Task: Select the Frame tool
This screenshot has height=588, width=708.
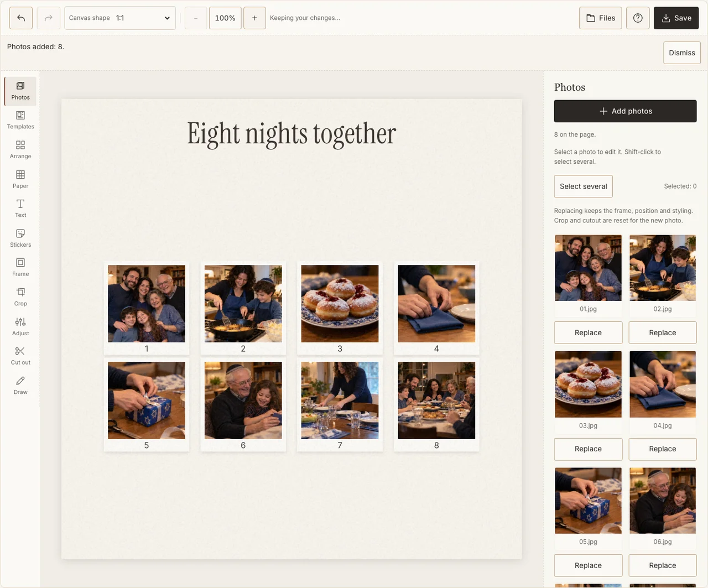Action: 20,268
